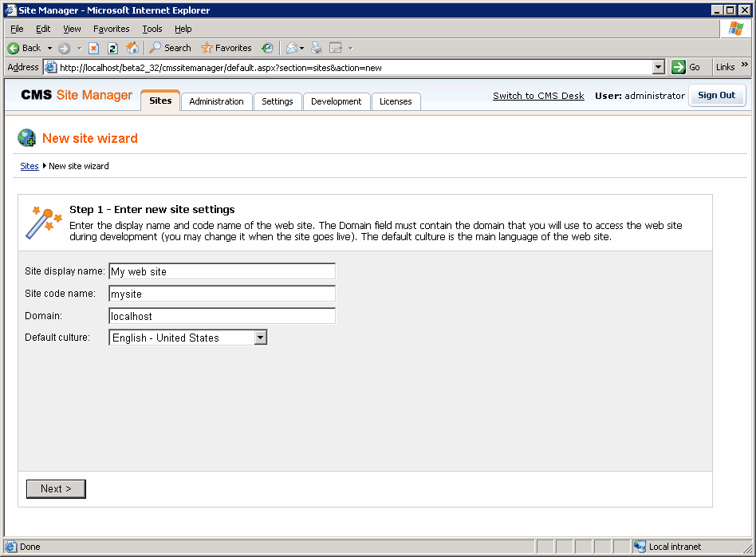Select the Sites tab
Viewport: 756px width, 557px height.
[x=160, y=101]
